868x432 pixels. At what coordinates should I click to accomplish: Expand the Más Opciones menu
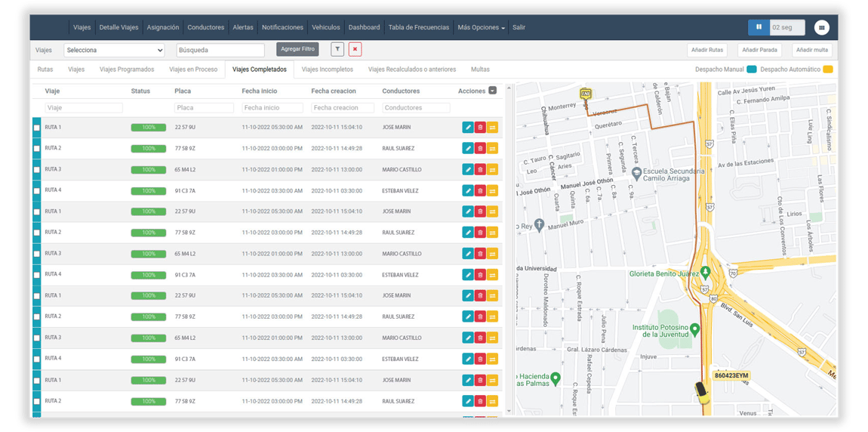click(481, 27)
